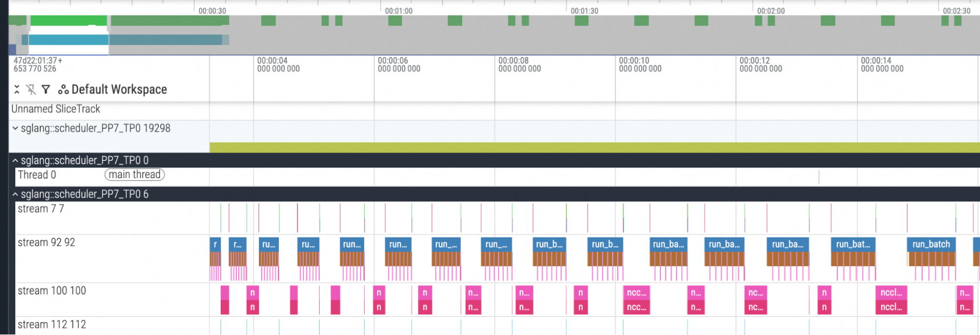Select the Unnamed SliceTrack row
980x335 pixels.
[55, 109]
